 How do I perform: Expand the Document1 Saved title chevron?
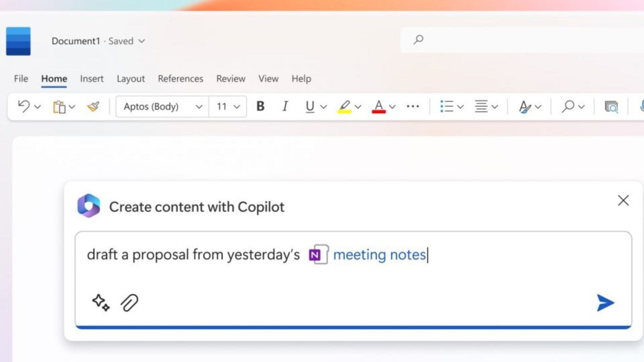[x=142, y=41]
